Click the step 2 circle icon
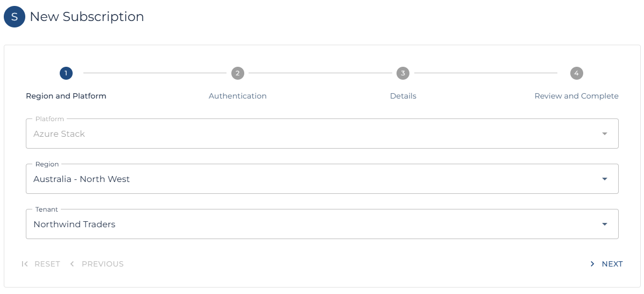Screen dimensions: 644x294 (x=237, y=73)
